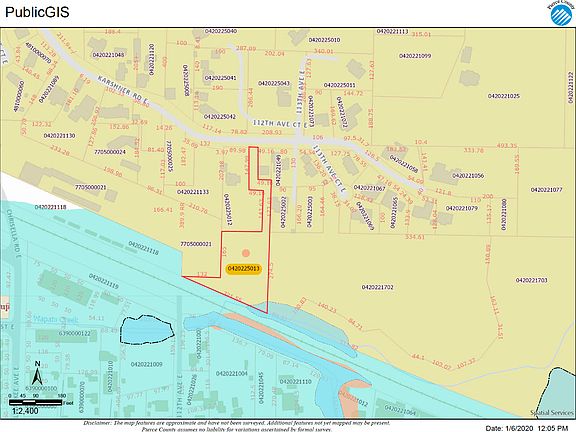Click the dashed-outline pond area

[147, 330]
